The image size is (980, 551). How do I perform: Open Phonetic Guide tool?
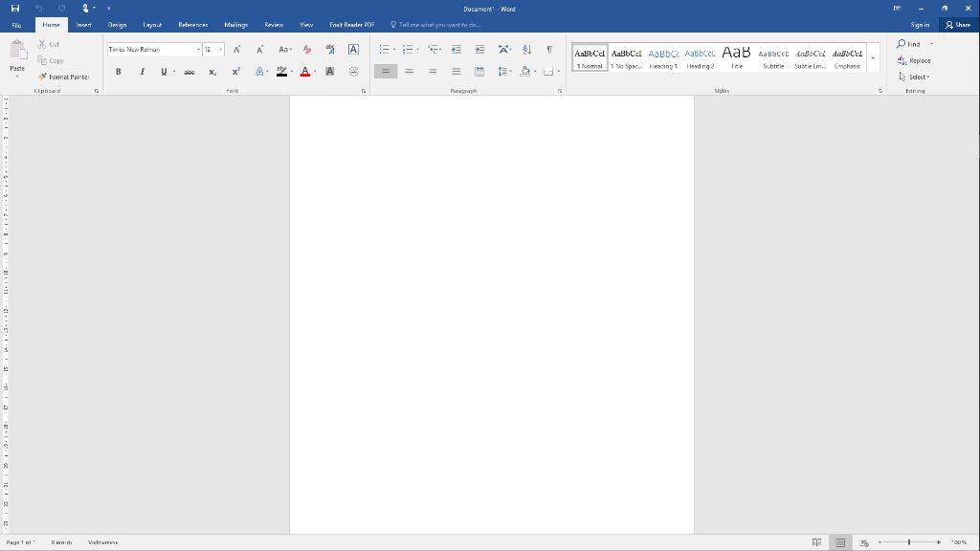pyautogui.click(x=330, y=50)
